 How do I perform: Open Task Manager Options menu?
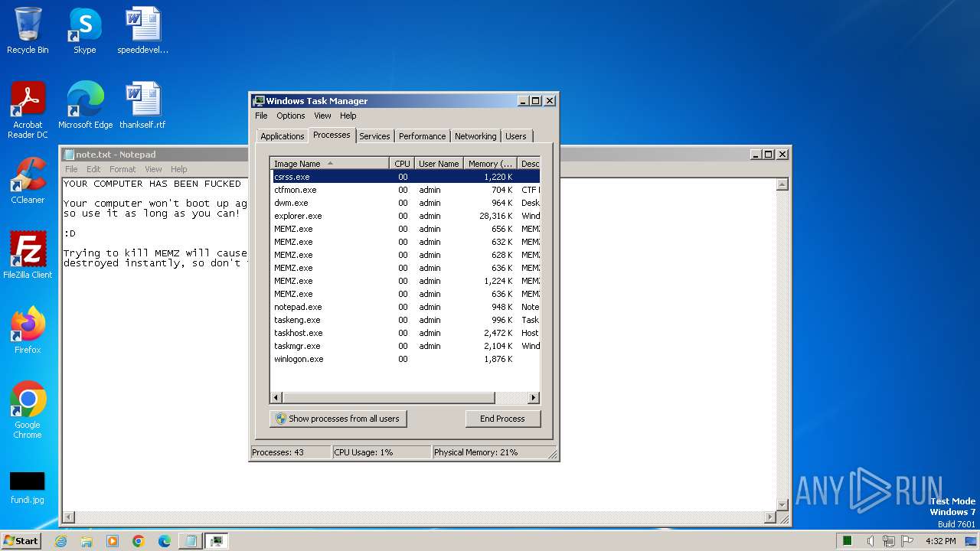click(291, 116)
